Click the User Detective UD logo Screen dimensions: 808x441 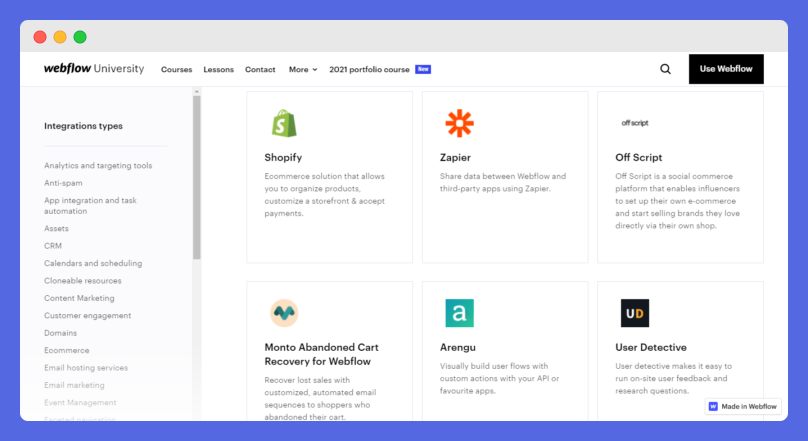point(634,313)
